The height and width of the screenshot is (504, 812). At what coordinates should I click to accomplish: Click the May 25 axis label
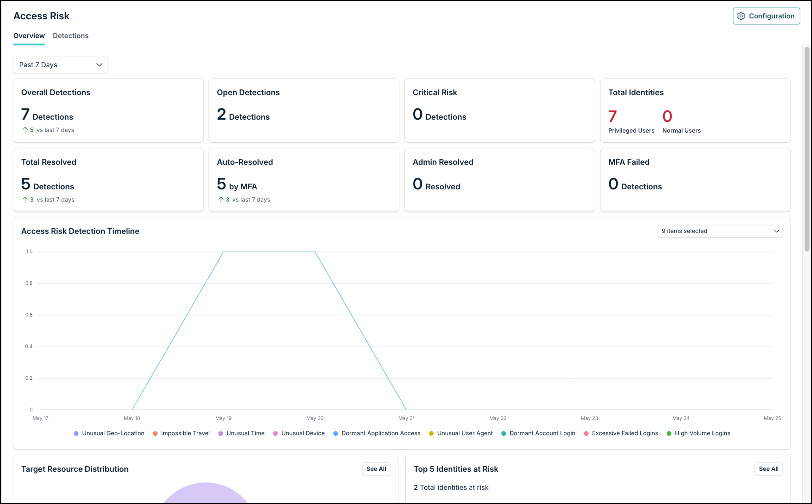tap(772, 418)
